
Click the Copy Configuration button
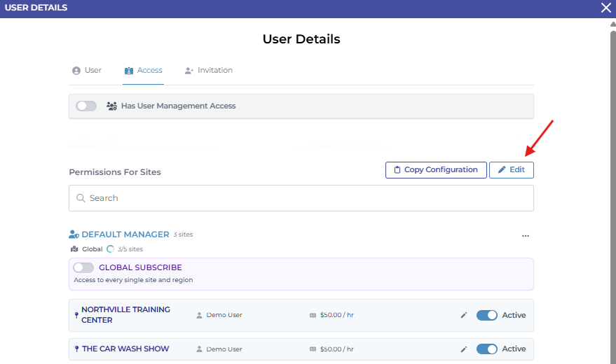(x=436, y=170)
